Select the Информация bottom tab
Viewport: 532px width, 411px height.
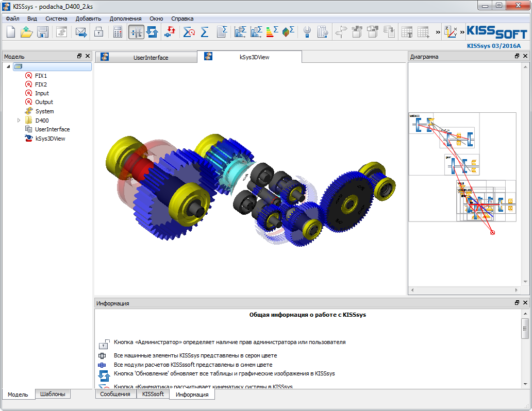click(192, 395)
